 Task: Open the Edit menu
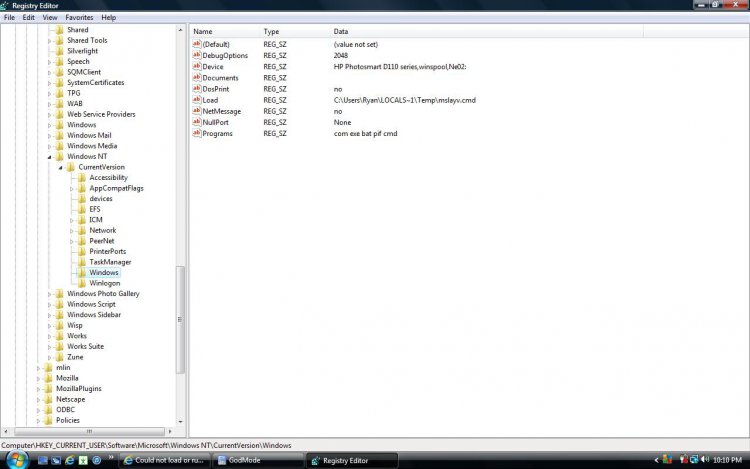click(29, 17)
